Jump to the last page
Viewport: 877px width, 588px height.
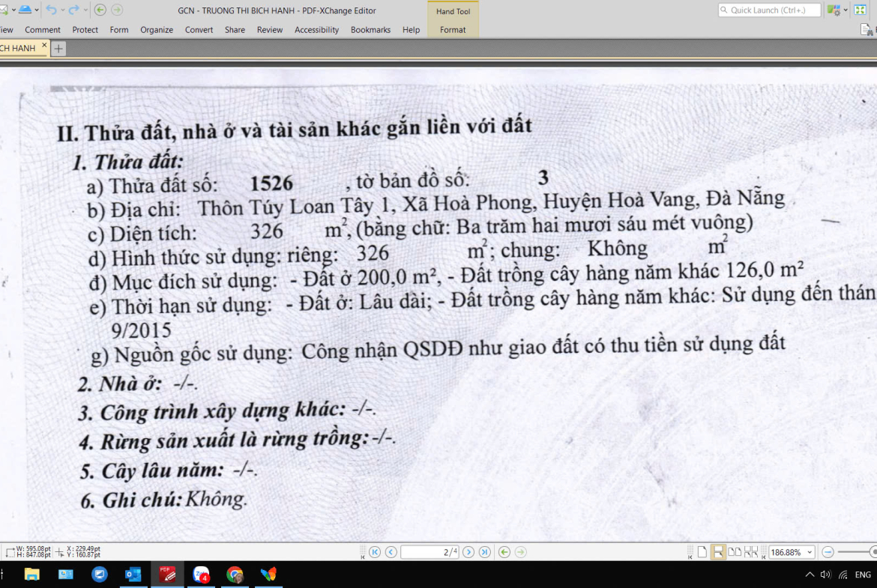[x=485, y=552]
